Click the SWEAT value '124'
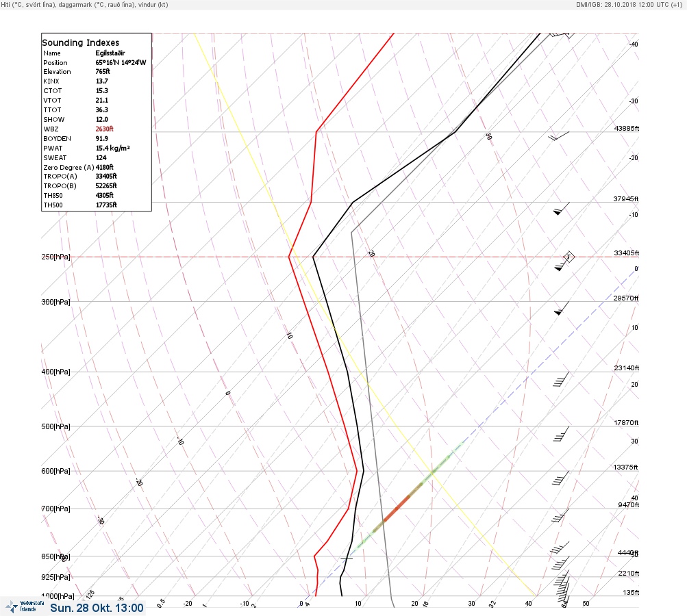Image resolution: width=687 pixels, height=616 pixels. (101, 157)
